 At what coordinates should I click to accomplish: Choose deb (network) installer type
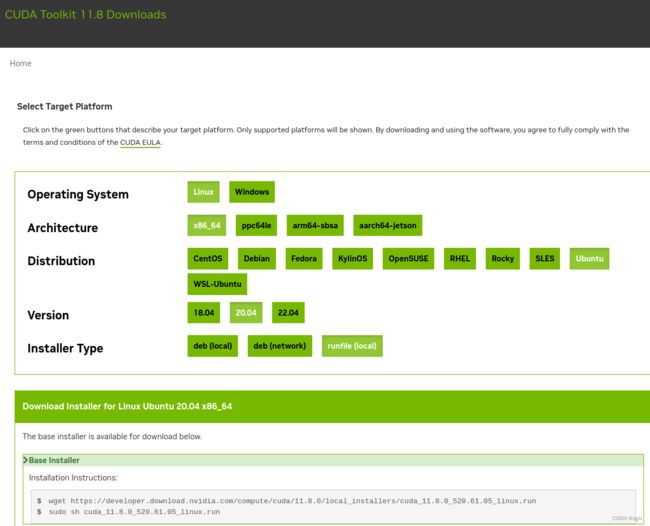tap(280, 346)
